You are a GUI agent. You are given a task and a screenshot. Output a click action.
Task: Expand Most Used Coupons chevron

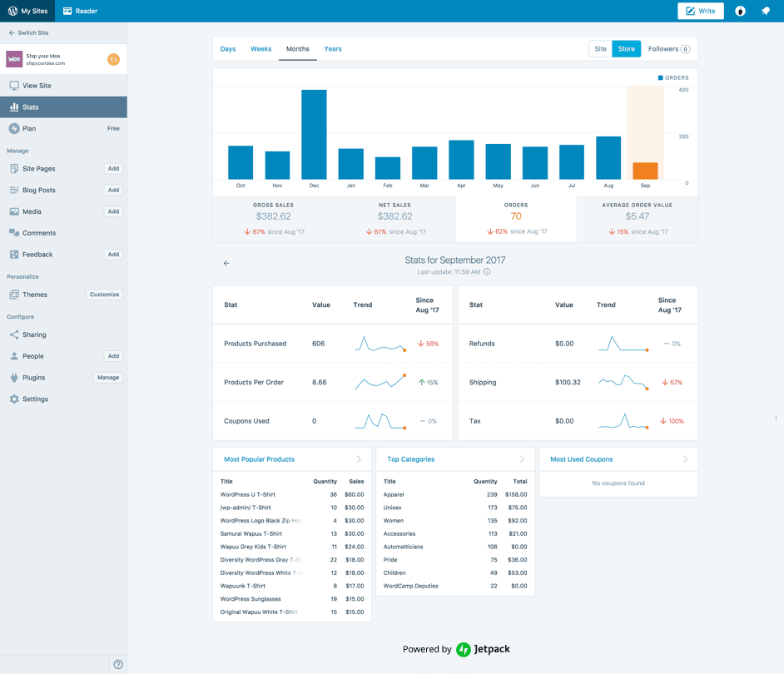click(685, 459)
